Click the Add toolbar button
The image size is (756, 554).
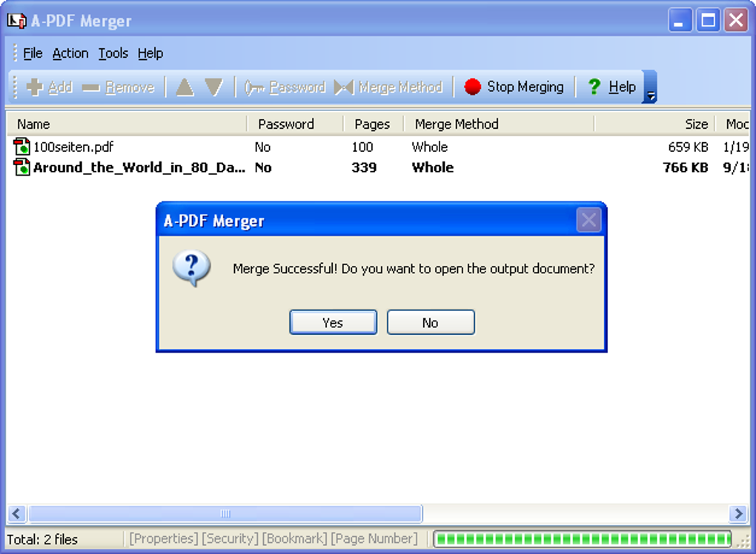[49, 87]
